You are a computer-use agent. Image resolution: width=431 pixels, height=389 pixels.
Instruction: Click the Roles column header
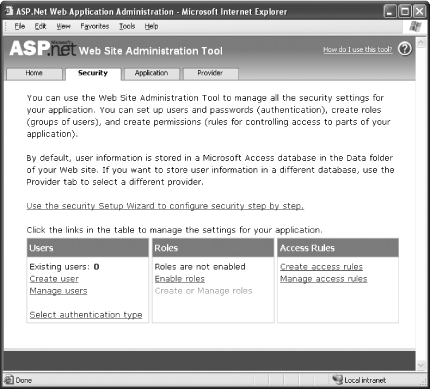point(213,248)
